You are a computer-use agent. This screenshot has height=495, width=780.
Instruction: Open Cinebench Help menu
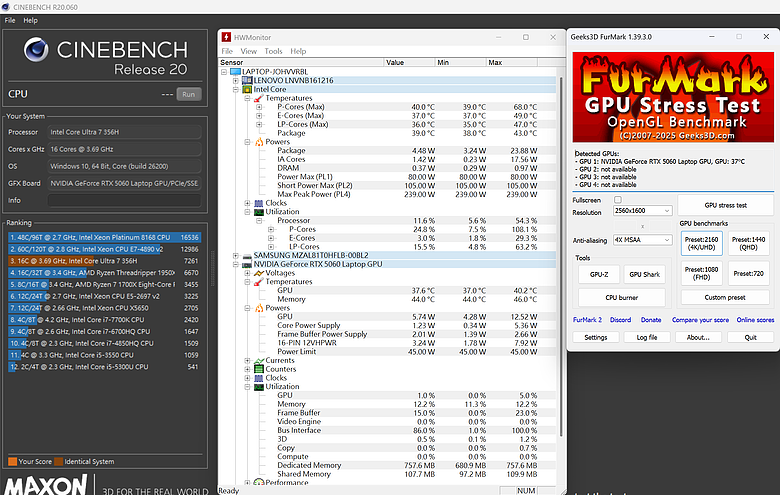tap(30, 20)
